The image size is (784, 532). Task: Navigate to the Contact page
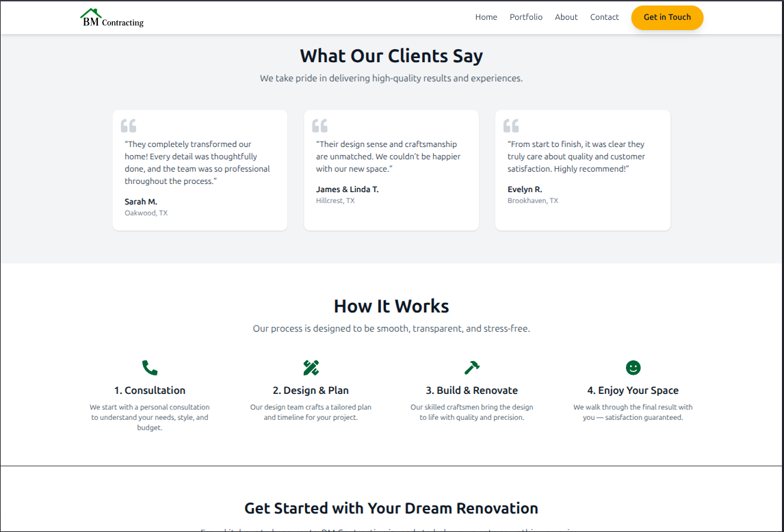(604, 17)
